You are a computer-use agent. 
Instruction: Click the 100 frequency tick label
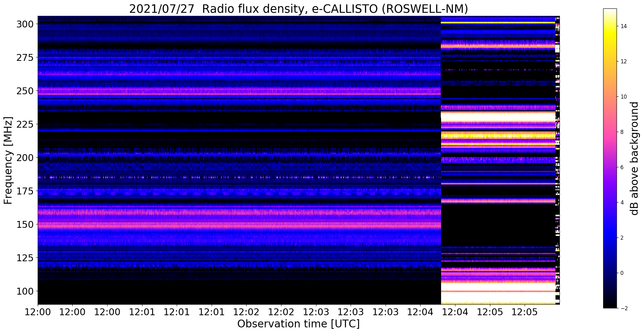pos(26,291)
